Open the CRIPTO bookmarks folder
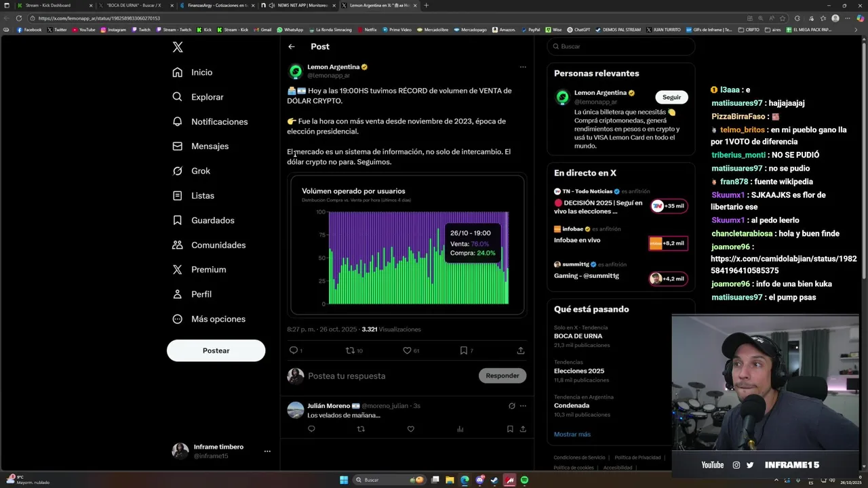This screenshot has height=488, width=868. (x=749, y=30)
